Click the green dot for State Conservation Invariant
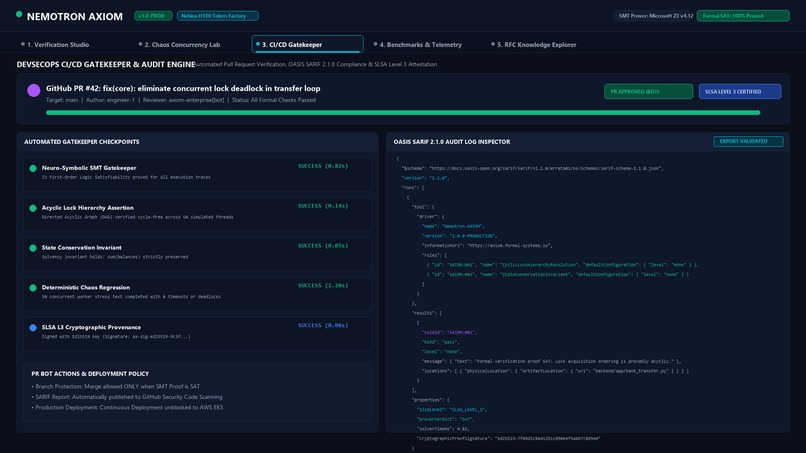 click(x=33, y=248)
